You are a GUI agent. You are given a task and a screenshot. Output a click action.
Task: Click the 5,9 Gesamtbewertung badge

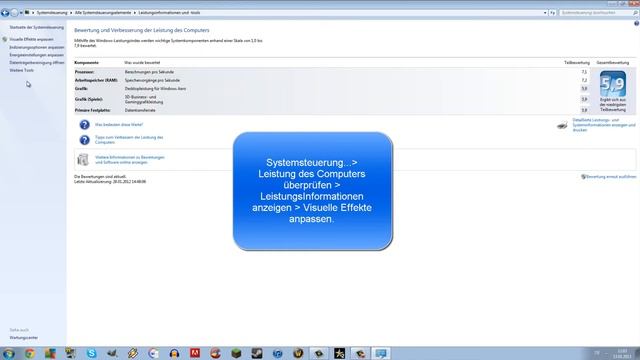click(x=613, y=84)
